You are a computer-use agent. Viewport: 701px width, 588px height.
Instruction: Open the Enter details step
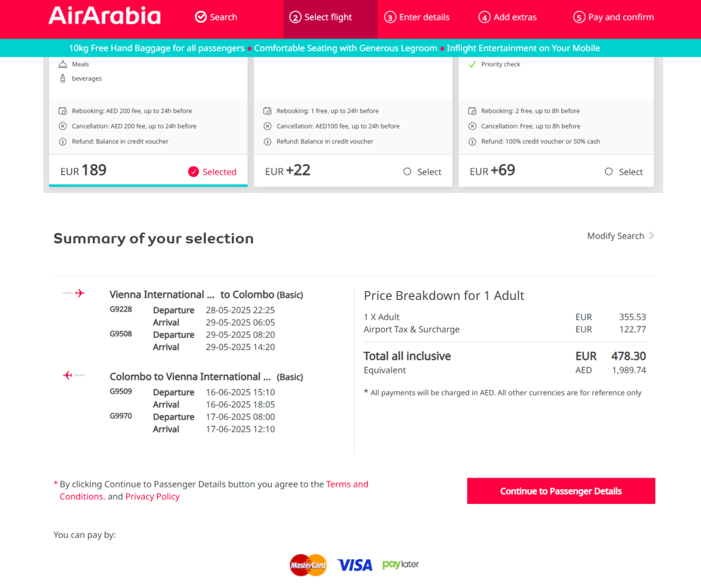click(x=417, y=17)
